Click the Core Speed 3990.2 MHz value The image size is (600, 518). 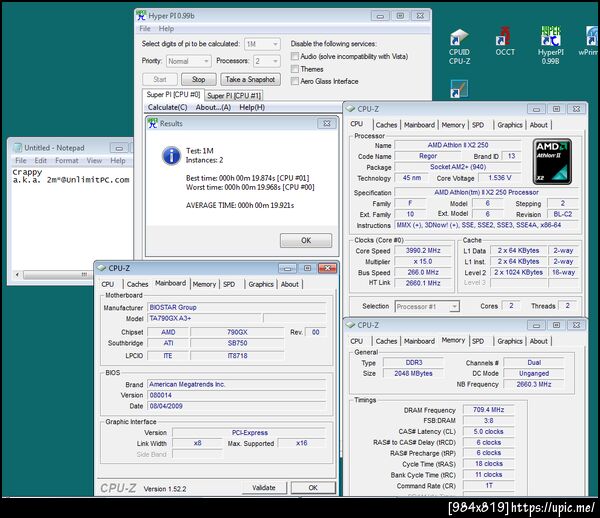click(x=423, y=251)
